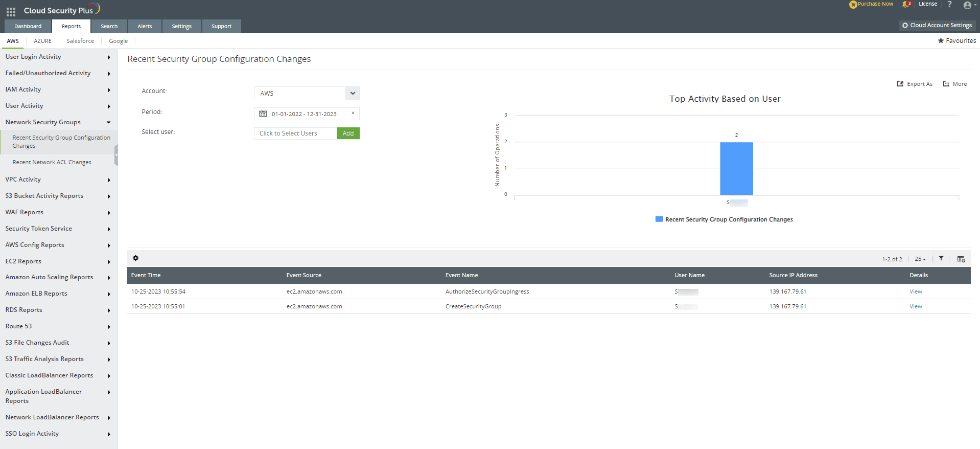Open the table settings gear icon
The height and width of the screenshot is (449, 980).
coord(135,258)
